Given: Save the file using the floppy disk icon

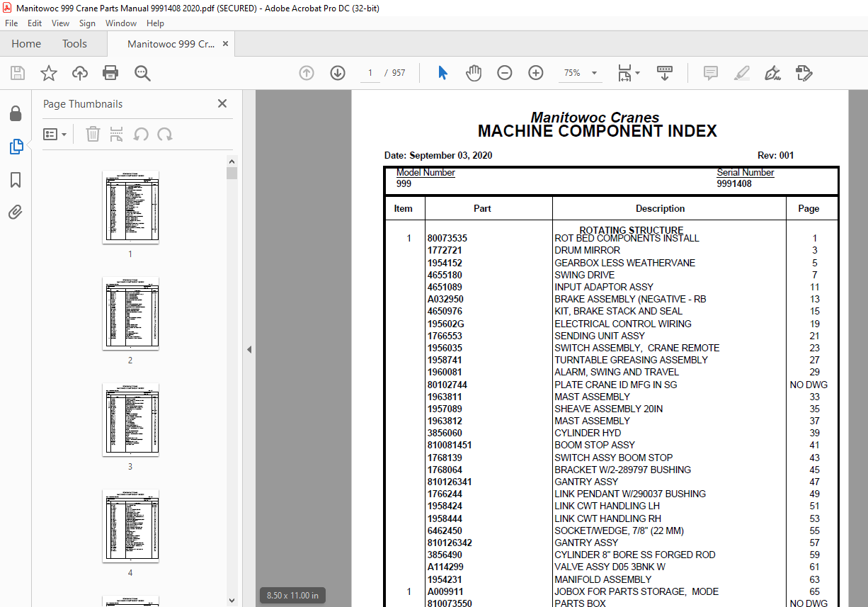Looking at the screenshot, I should [18, 73].
